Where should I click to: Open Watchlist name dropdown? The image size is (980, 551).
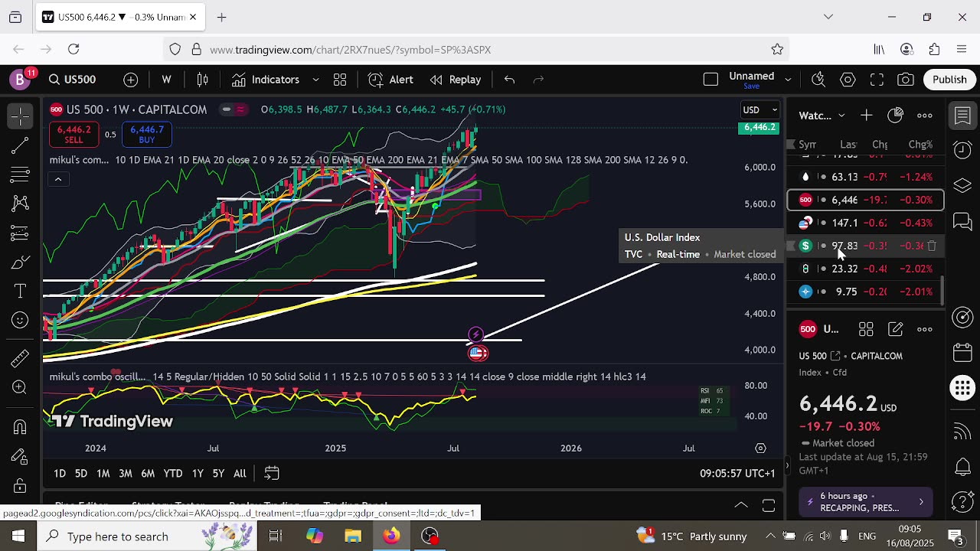point(822,116)
